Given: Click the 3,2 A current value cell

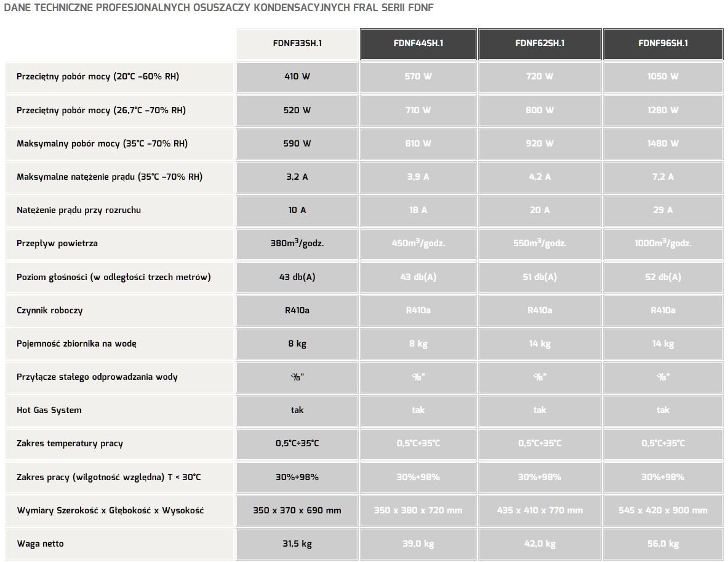Looking at the screenshot, I should click(x=297, y=177).
